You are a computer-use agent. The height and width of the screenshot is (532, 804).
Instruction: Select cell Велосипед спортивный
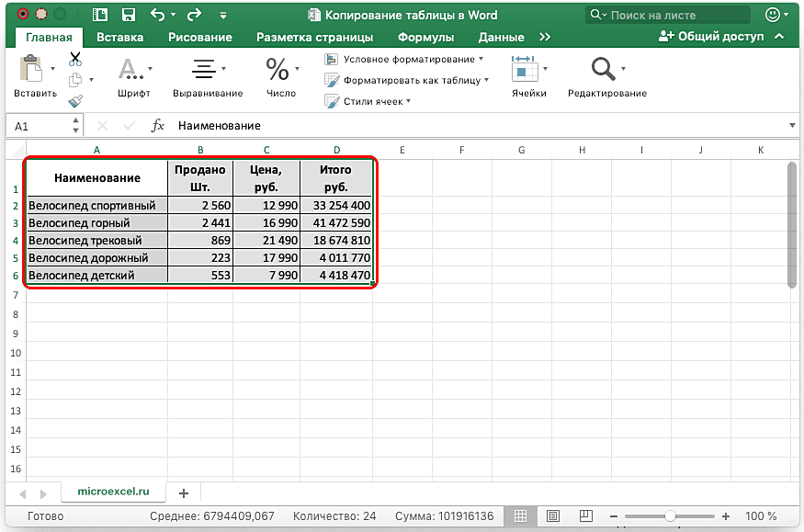click(96, 206)
